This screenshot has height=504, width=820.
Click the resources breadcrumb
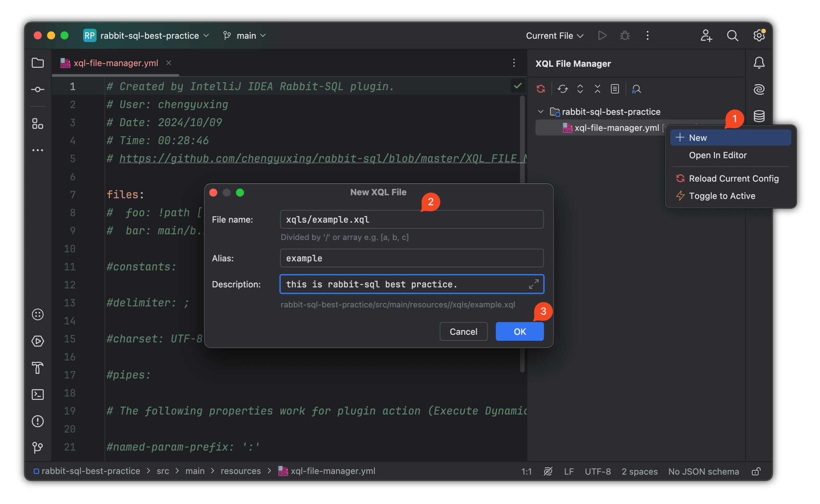240,471
